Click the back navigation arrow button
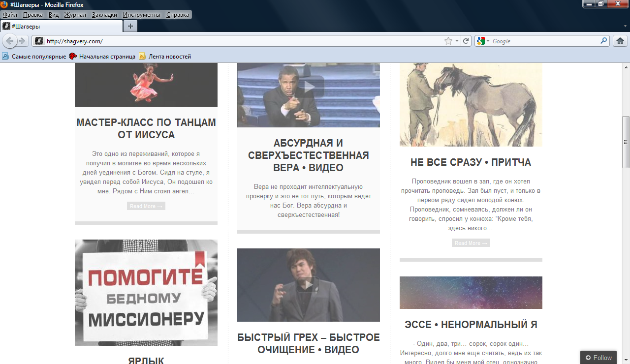630x364 pixels. pos(9,41)
